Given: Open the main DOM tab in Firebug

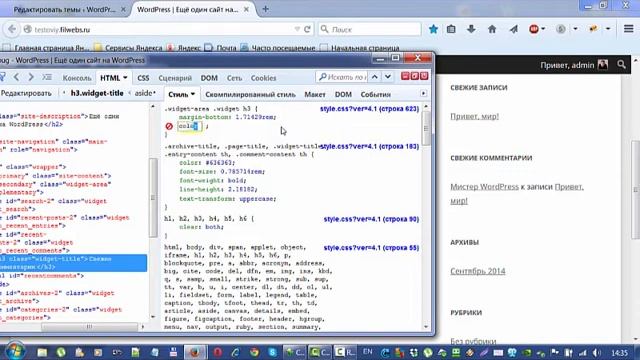Looking at the screenshot, I should click(x=209, y=78).
